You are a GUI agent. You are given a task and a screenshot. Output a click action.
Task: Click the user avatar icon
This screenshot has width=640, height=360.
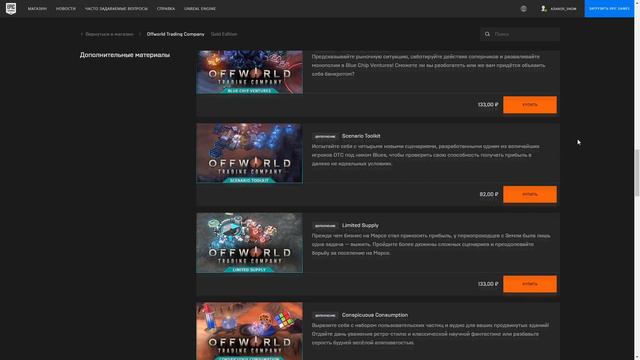(x=543, y=9)
